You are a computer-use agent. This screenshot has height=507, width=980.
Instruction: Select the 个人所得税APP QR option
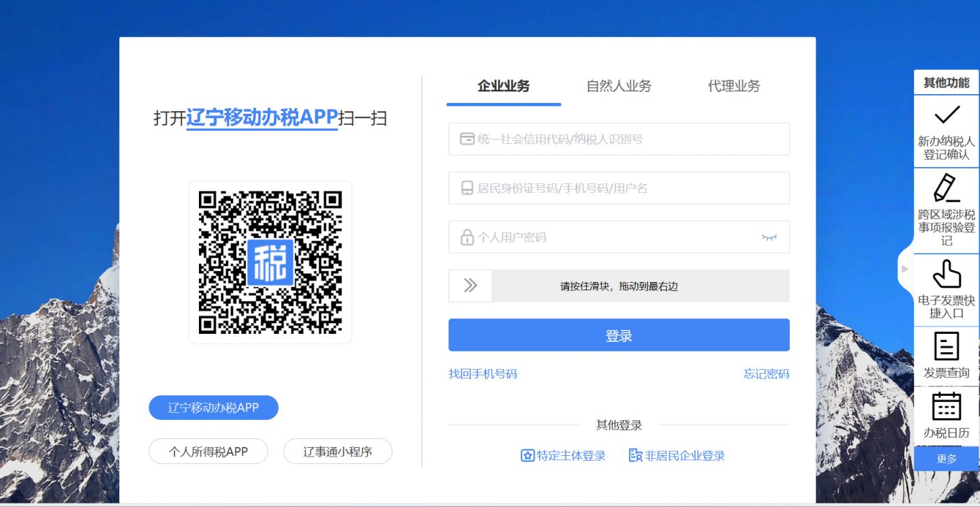tap(209, 451)
